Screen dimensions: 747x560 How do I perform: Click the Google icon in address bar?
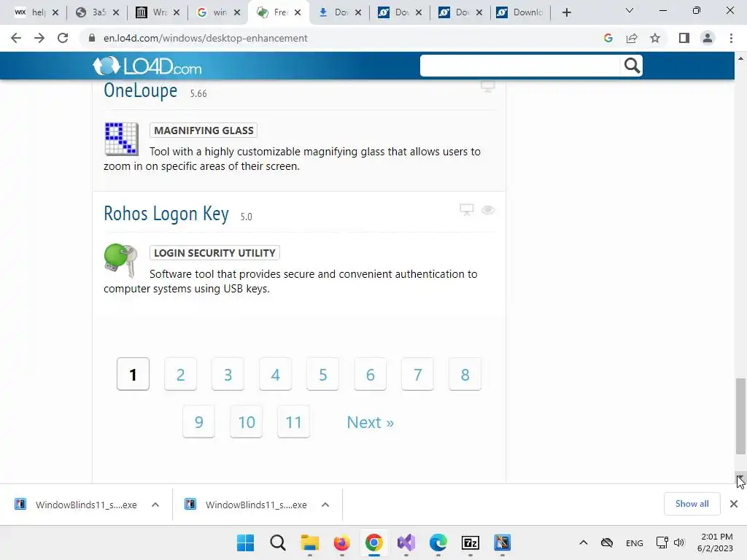[608, 38]
